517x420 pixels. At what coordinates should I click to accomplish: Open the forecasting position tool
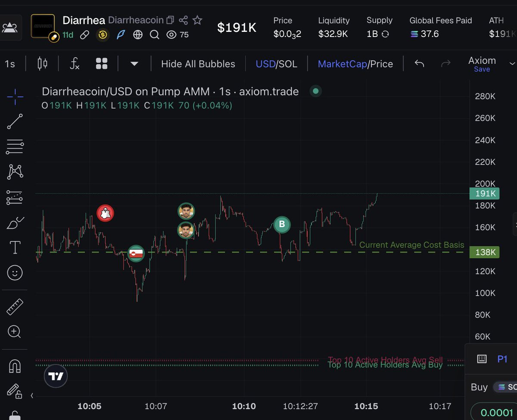click(x=15, y=197)
